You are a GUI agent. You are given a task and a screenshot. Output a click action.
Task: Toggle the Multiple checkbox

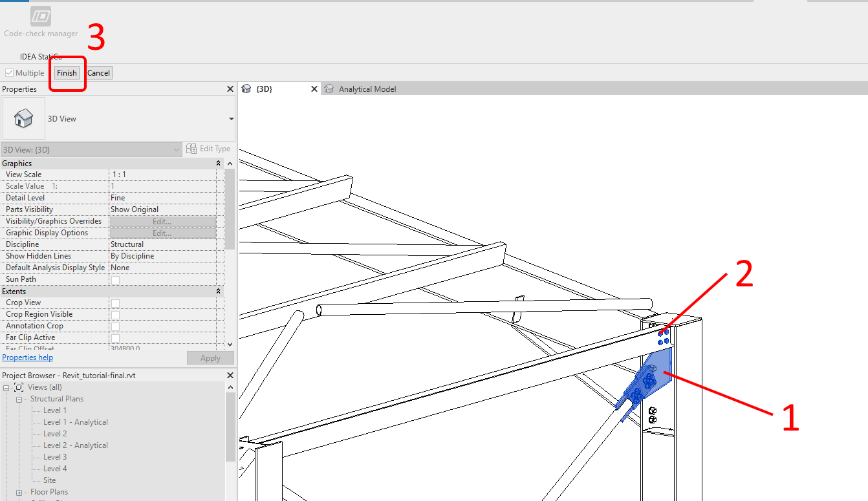pyautogui.click(x=9, y=73)
